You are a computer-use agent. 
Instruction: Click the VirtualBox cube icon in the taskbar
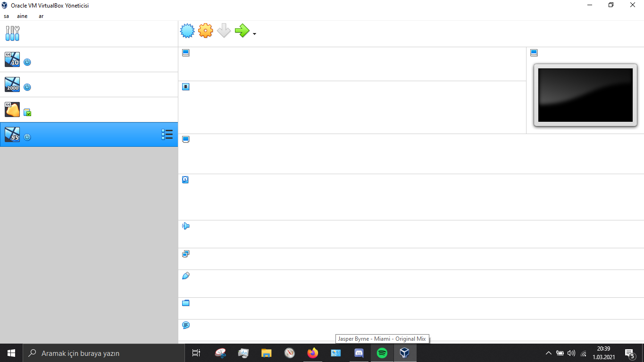pyautogui.click(x=405, y=353)
